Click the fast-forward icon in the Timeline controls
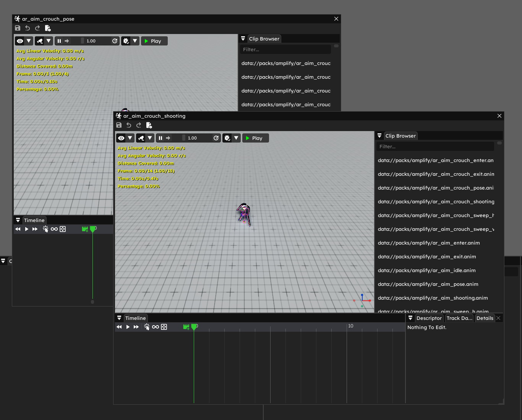Screen dimensions: 522x420 (x=136, y=327)
